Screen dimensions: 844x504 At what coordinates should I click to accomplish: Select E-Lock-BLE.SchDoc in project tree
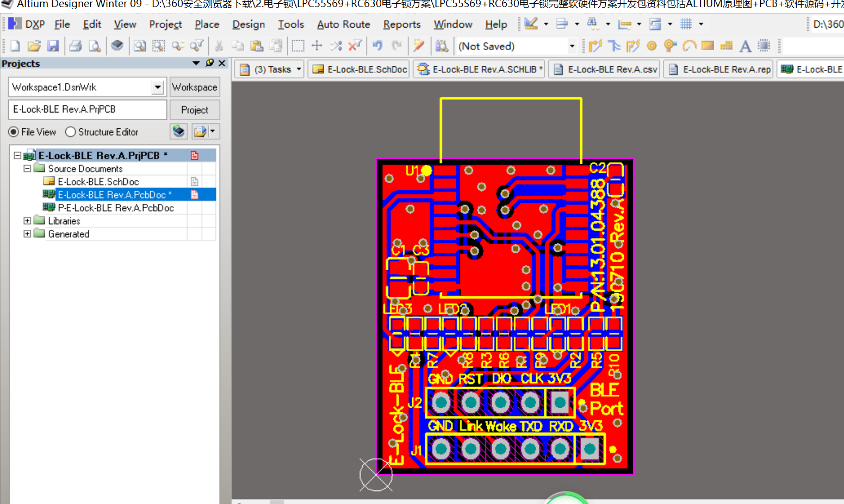(98, 182)
